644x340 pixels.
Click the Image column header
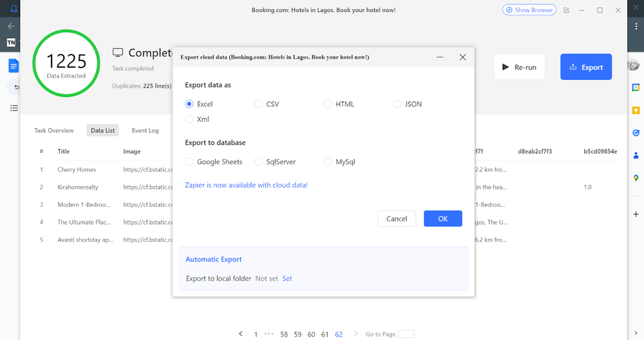click(x=132, y=151)
